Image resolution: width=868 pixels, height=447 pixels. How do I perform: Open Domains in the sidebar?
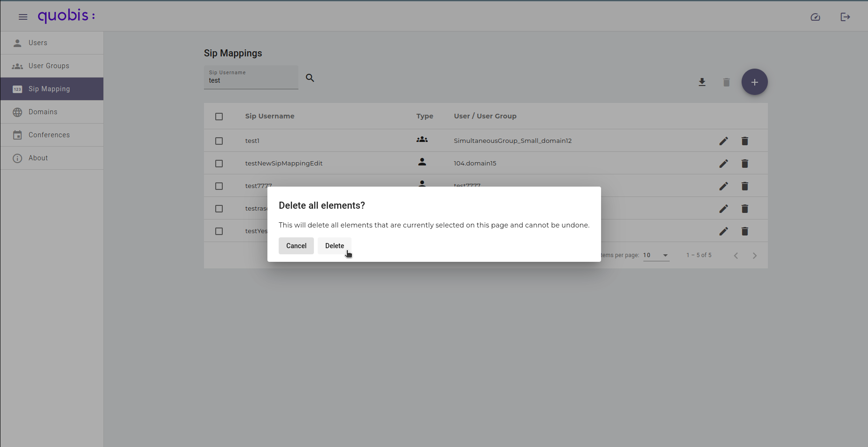click(x=52, y=112)
